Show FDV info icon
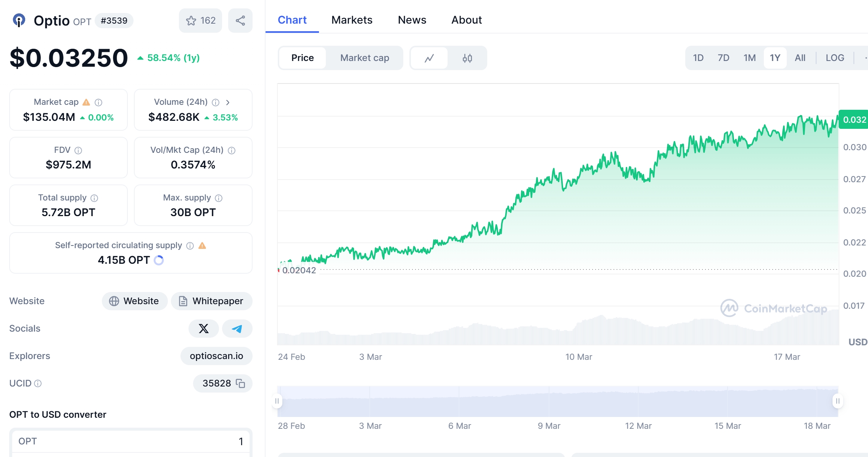Screen dimensions: 868x457 pyautogui.click(x=78, y=150)
